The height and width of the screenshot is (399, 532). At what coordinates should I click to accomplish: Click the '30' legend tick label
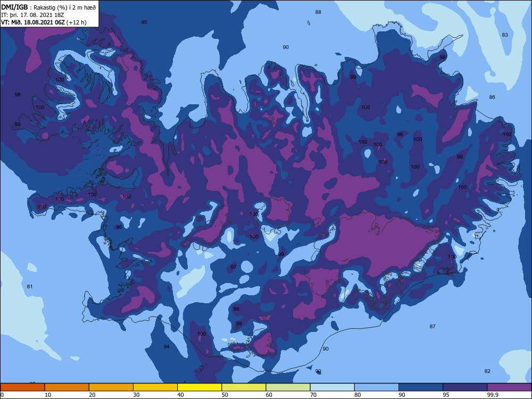click(x=136, y=395)
